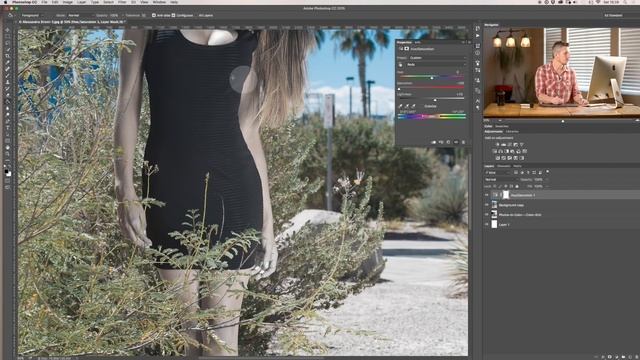The image size is (640, 360).
Task: Click the on-image targeted adjustment hand icon
Action: click(400, 65)
